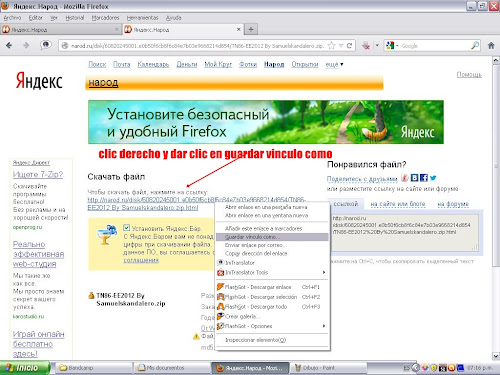500x375 pixels.
Task: Open the Herramientas menu
Action: (x=142, y=18)
